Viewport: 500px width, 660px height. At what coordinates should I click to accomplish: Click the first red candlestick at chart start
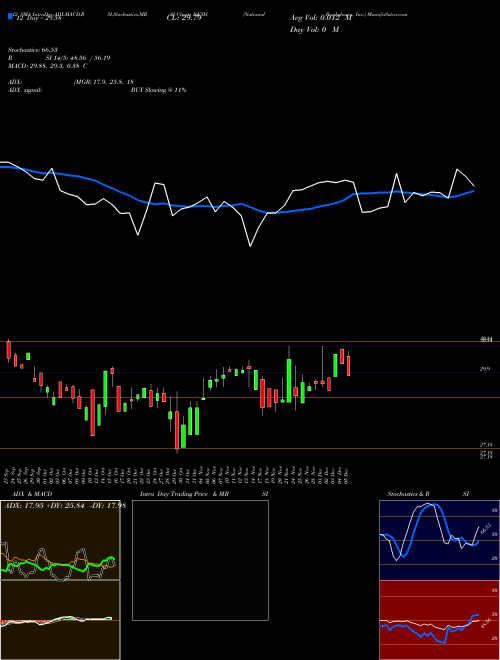[x=8, y=350]
